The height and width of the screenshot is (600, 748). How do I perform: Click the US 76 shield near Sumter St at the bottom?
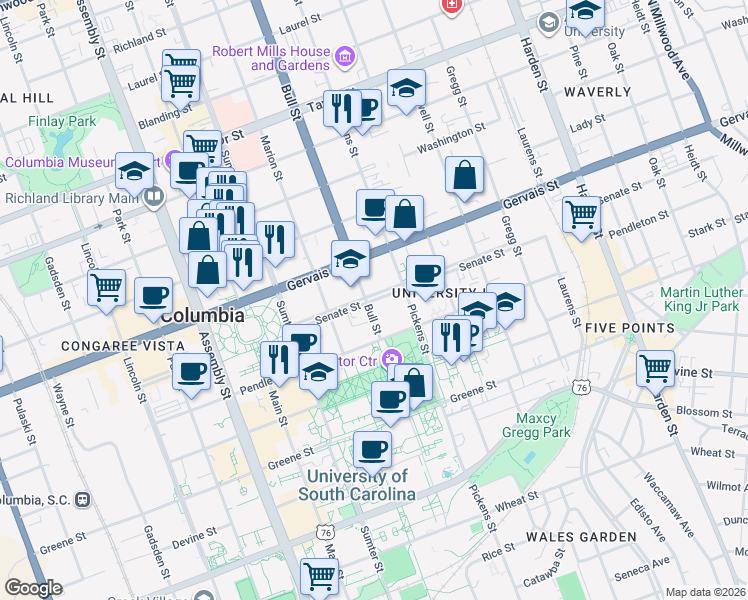pyautogui.click(x=325, y=532)
